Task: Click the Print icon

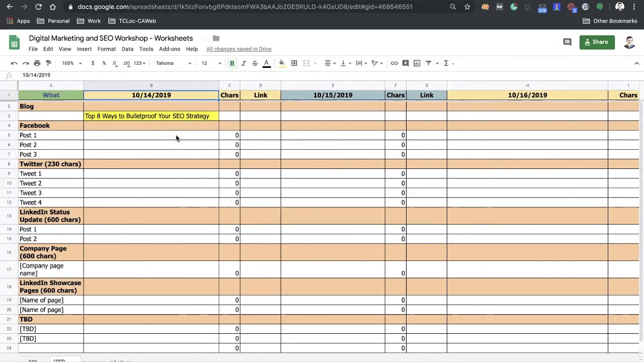Action: (x=37, y=63)
